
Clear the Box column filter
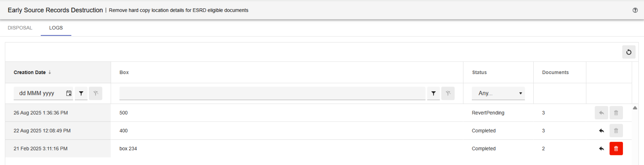pos(448,93)
